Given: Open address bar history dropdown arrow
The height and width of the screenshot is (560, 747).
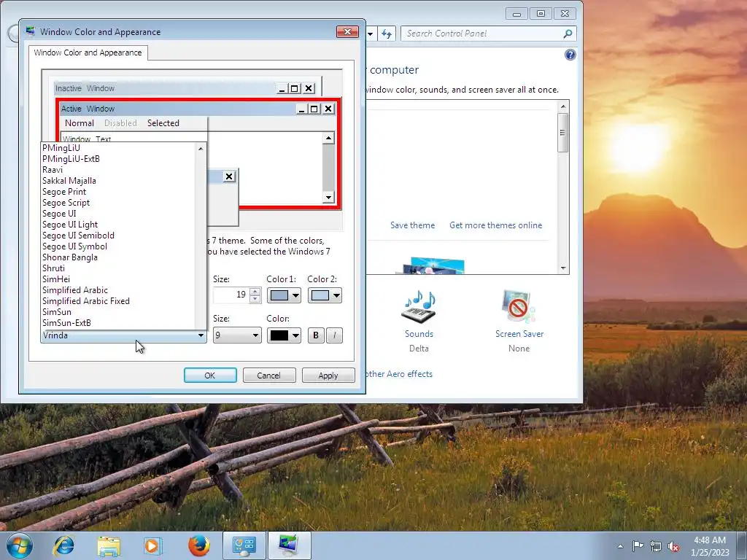Looking at the screenshot, I should pyautogui.click(x=370, y=34).
